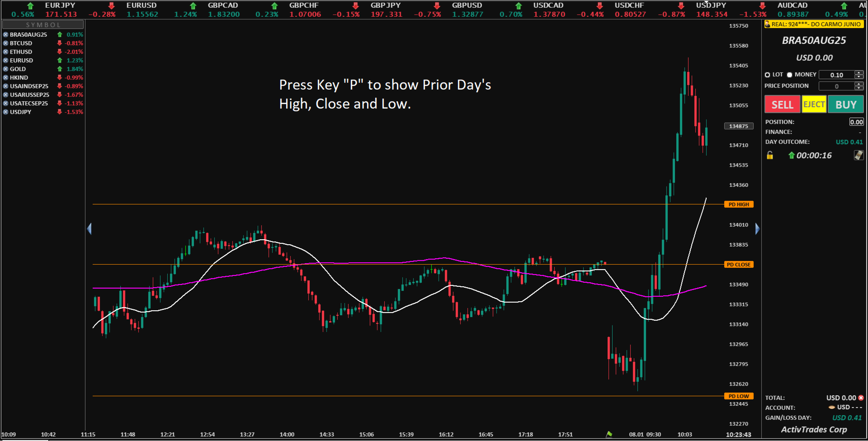Click the SYMBOL header button
Viewport: 868px width, 441px height.
tap(43, 25)
